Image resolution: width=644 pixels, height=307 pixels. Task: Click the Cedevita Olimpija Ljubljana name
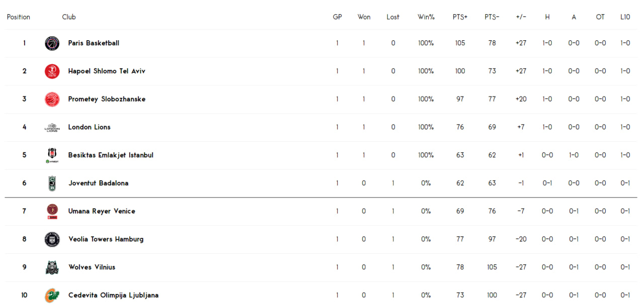click(x=113, y=295)
